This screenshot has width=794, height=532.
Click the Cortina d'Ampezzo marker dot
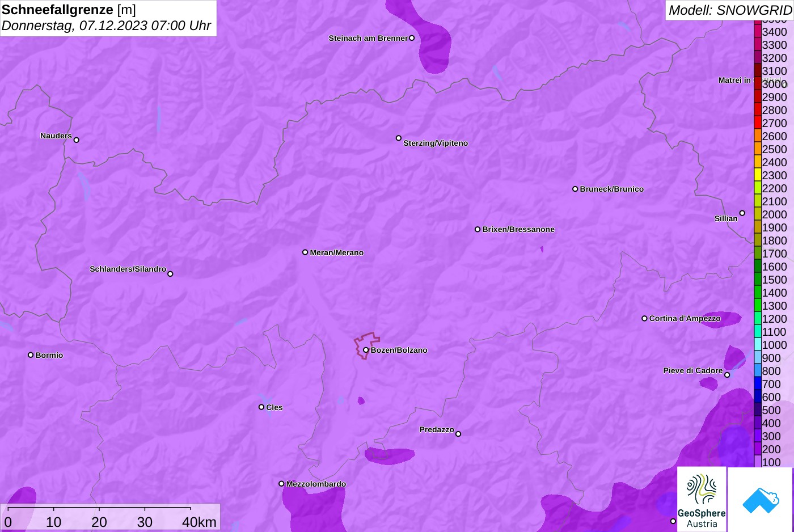click(x=644, y=318)
